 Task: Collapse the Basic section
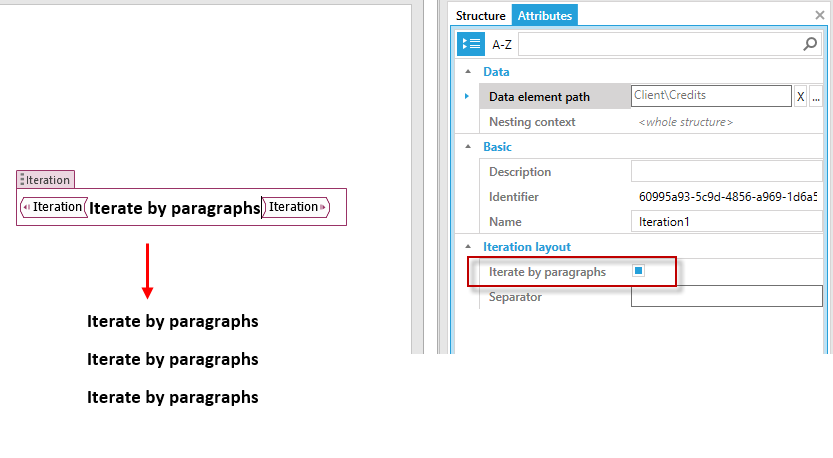[468, 147]
